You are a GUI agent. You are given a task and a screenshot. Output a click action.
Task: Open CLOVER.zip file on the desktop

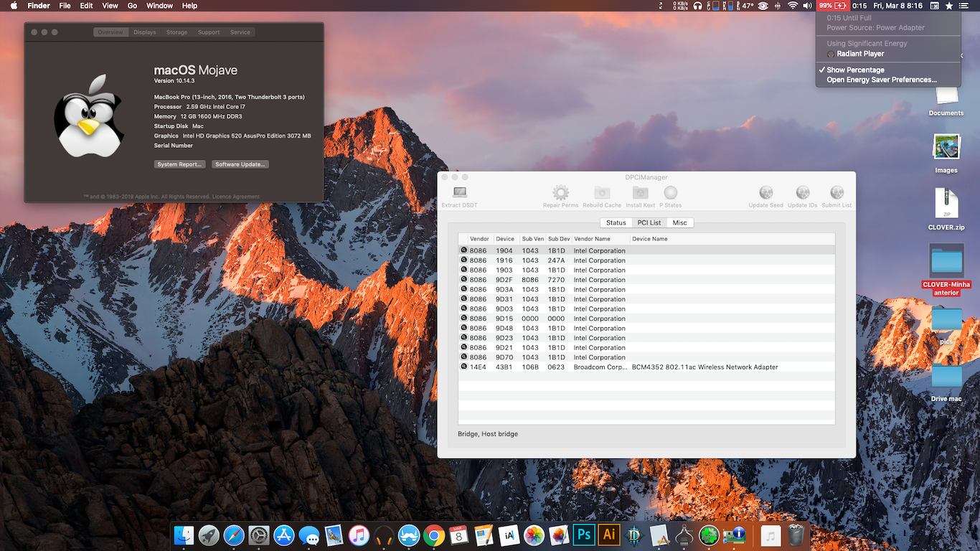click(x=946, y=209)
